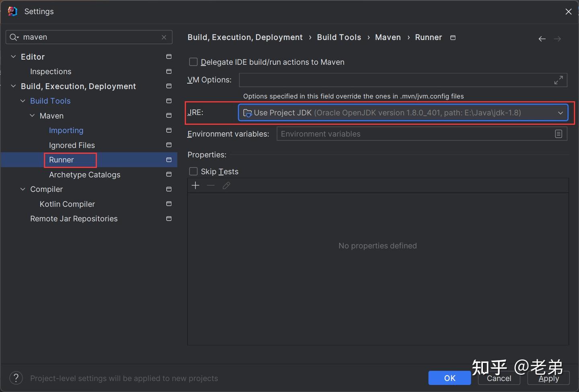Image resolution: width=579 pixels, height=392 pixels.
Task: Click the OK button
Action: coord(449,378)
